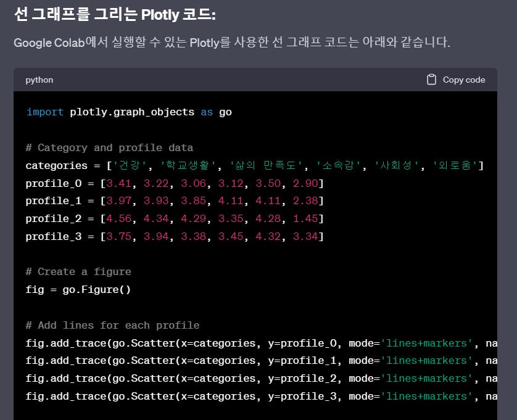Click the add_trace line with y=profile_1
517x420 pixels.
[262, 361]
